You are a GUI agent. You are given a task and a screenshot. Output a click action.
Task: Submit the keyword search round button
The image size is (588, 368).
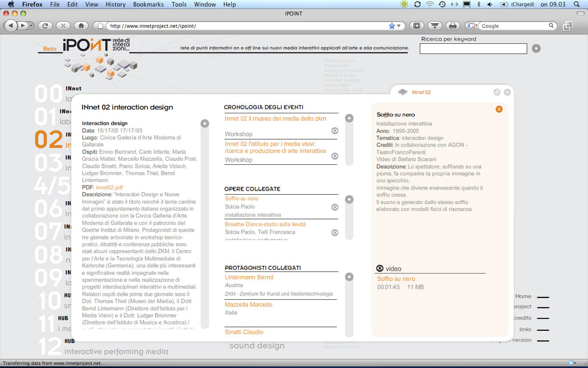click(536, 49)
